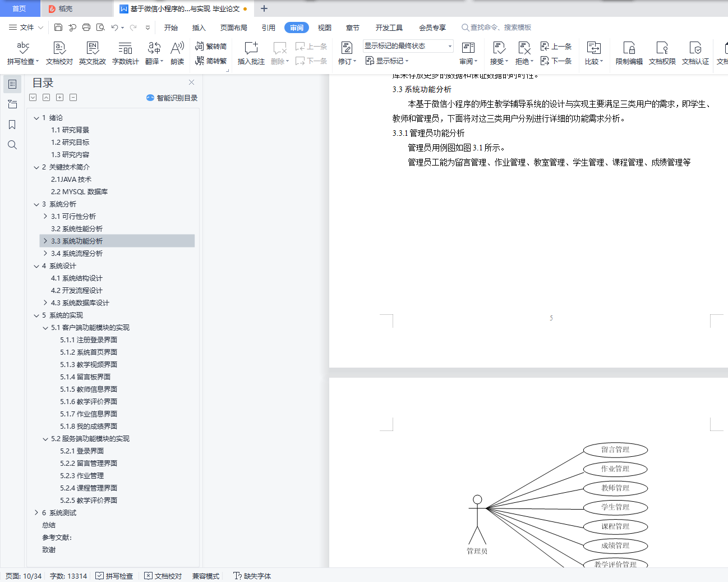The width and height of the screenshot is (728, 582).
Task: Open the spelling check (拼写检查) tool
Action: (x=22, y=53)
